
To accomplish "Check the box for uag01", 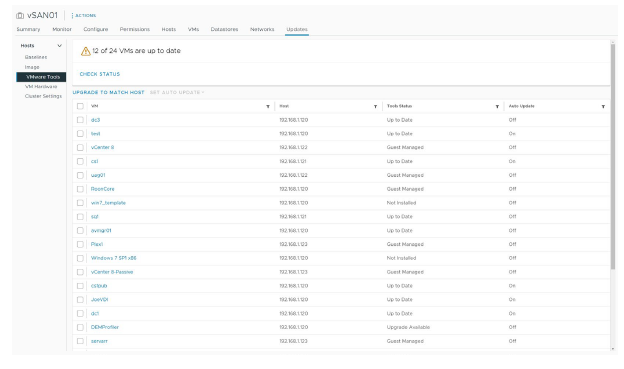I will [80, 175].
